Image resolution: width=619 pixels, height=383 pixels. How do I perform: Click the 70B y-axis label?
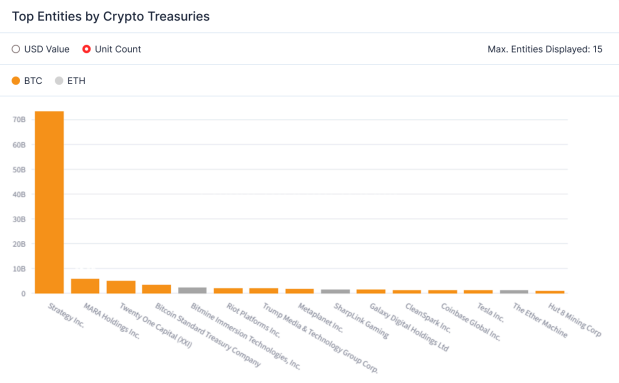[19, 120]
